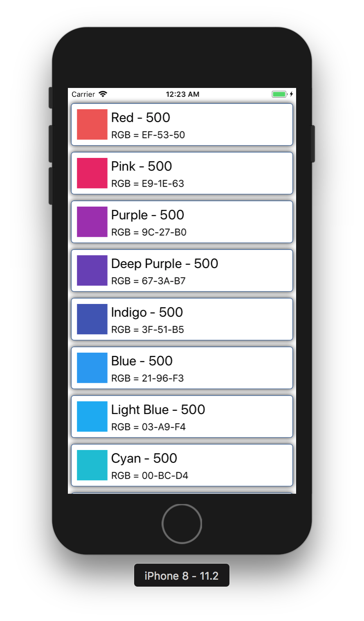The width and height of the screenshot is (364, 621).
Task: Tap the Cyan color swatch square
Action: pyautogui.click(x=92, y=465)
